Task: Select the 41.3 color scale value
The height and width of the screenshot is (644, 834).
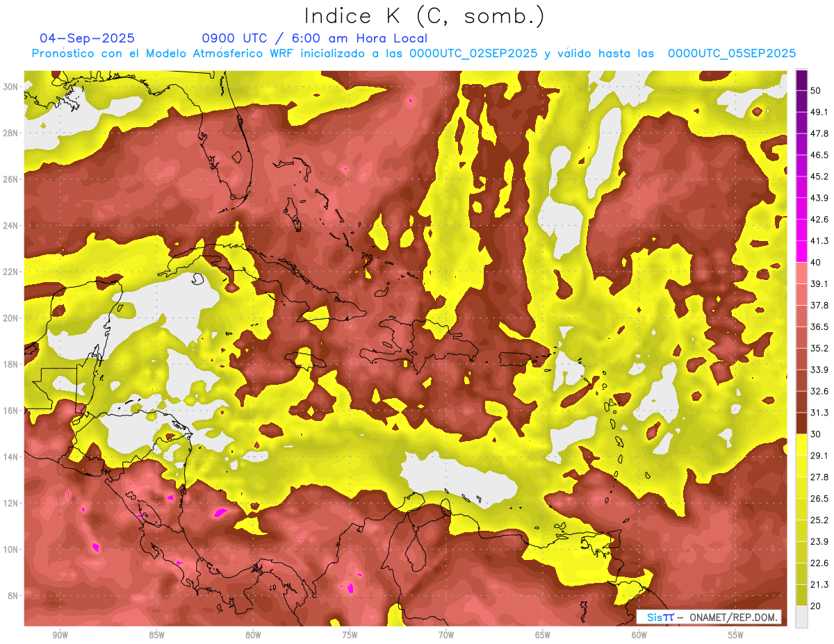Action: pos(820,241)
